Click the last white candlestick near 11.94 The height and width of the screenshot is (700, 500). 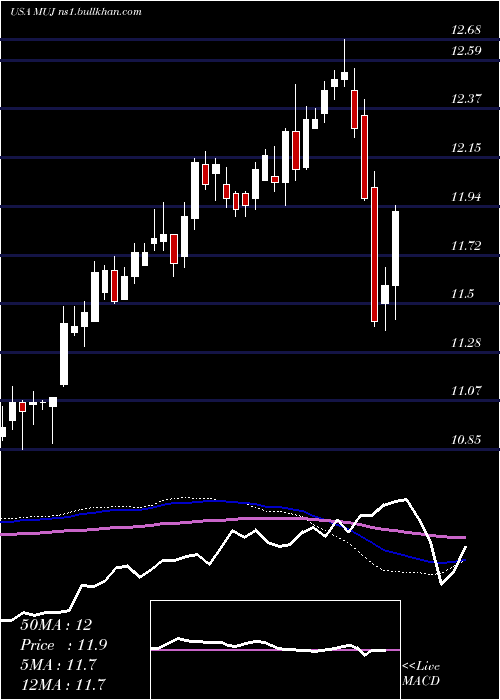point(396,262)
